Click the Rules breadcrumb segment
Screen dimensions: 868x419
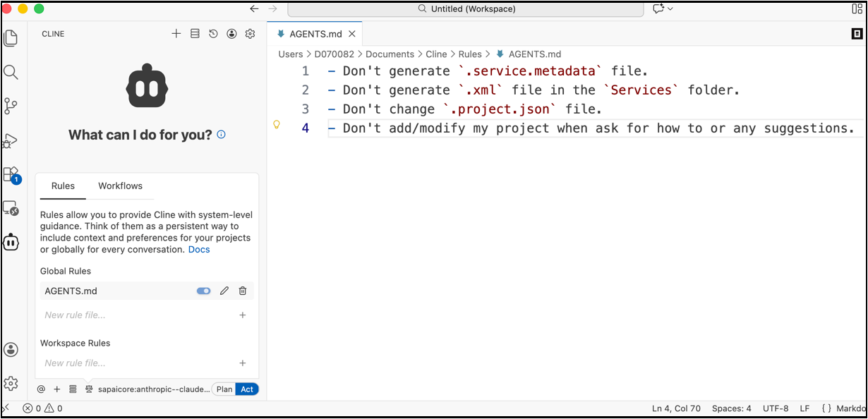(x=470, y=54)
